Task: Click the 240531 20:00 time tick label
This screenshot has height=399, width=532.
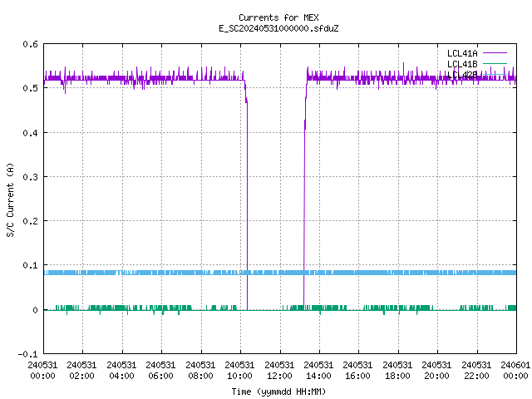Action: pos(436,370)
